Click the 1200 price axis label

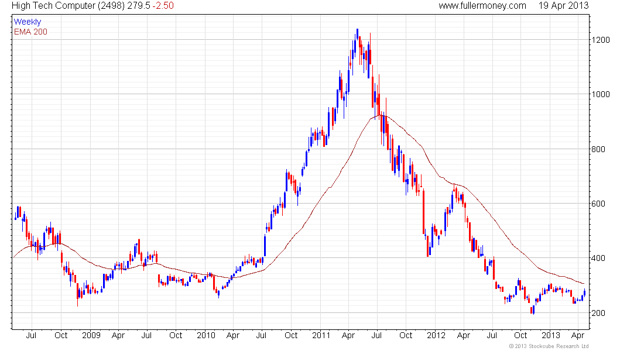pyautogui.click(x=601, y=40)
